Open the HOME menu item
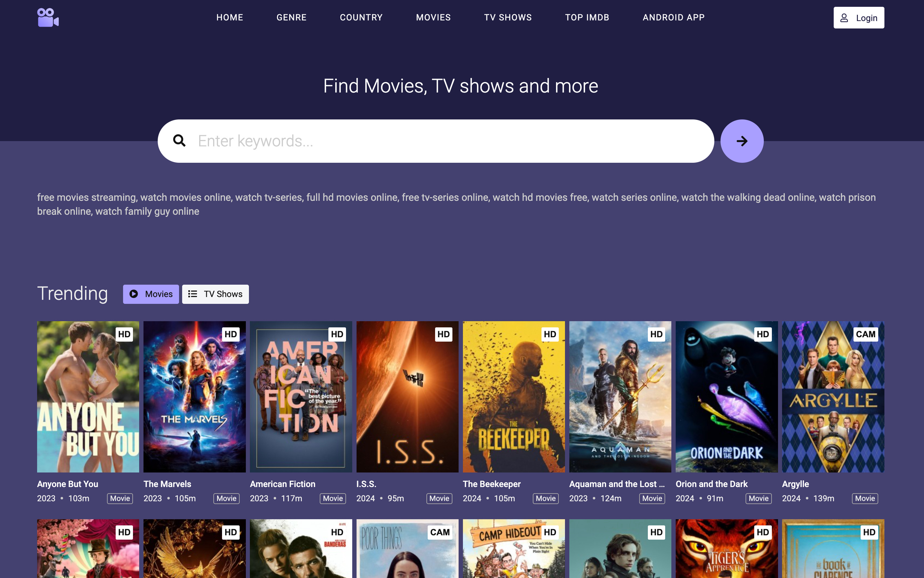The width and height of the screenshot is (924, 578). point(229,18)
